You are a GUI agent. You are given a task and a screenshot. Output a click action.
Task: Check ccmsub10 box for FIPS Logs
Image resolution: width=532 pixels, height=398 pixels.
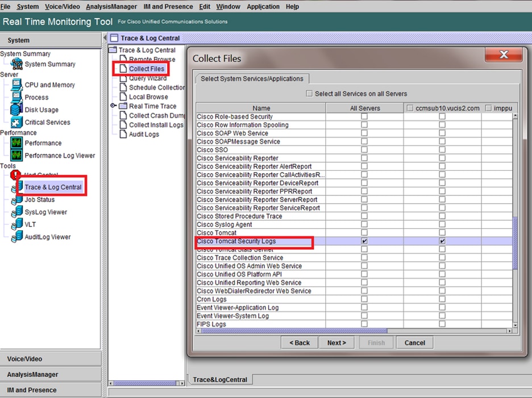[442, 324]
